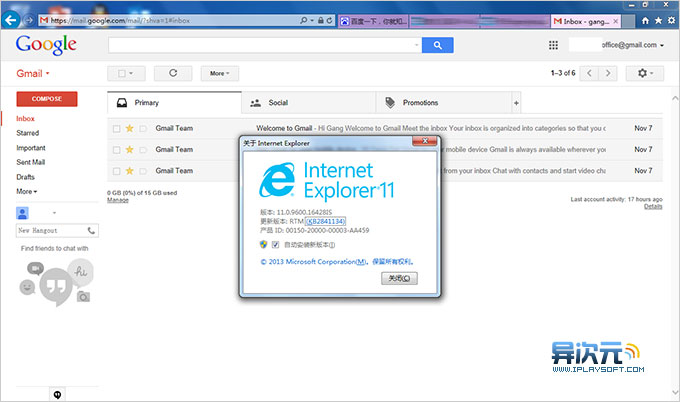
Task: Open the search options arrow in search box
Action: (416, 45)
